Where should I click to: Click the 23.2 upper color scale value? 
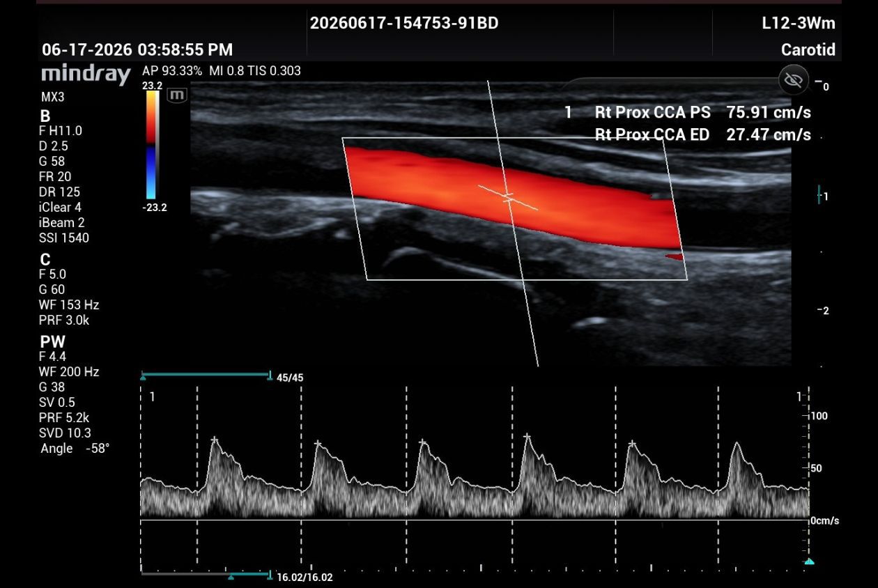152,86
